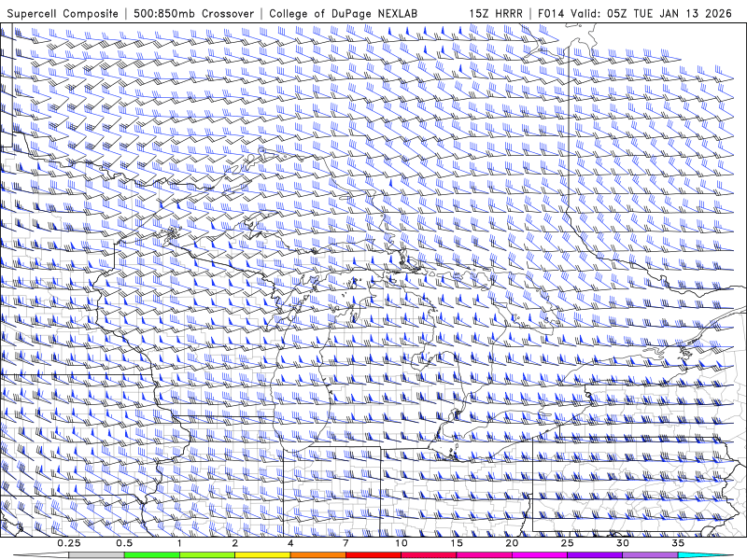747x560 pixels.
Task: Click the '0.5' color scale label
Action: (x=124, y=543)
